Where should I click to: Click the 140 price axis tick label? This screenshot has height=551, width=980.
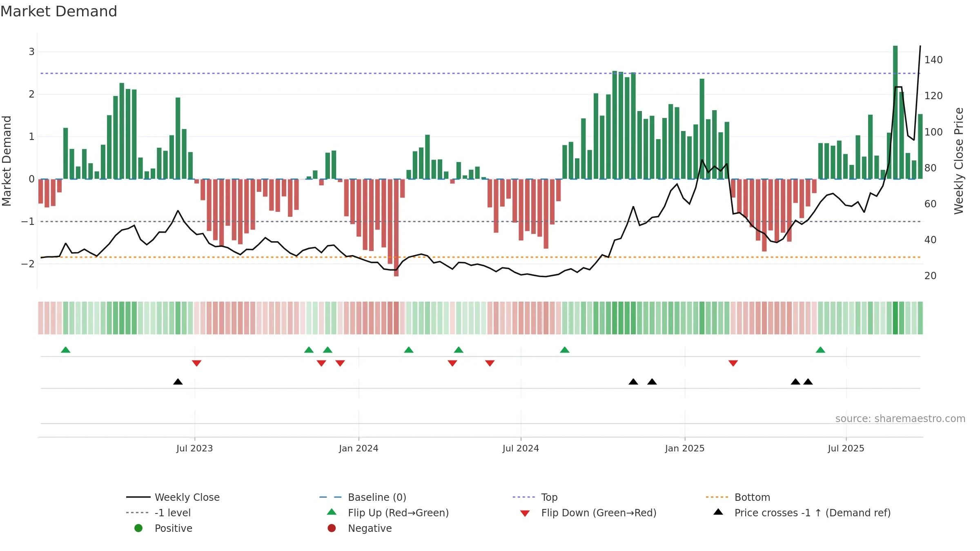pos(933,60)
